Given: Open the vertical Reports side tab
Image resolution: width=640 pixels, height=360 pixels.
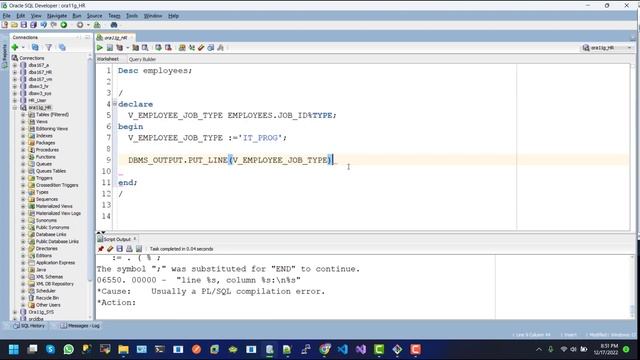Looking at the screenshot, I should [x=4, y=56].
